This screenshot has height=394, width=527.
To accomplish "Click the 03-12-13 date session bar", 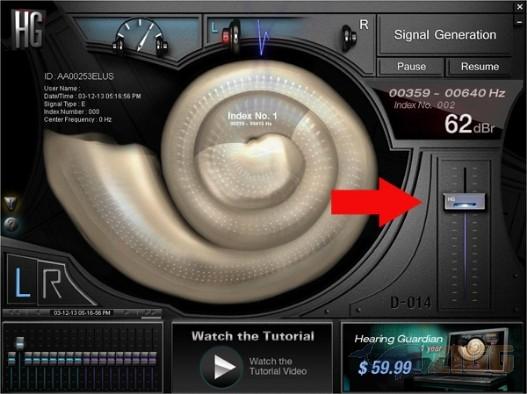I will click(82, 313).
